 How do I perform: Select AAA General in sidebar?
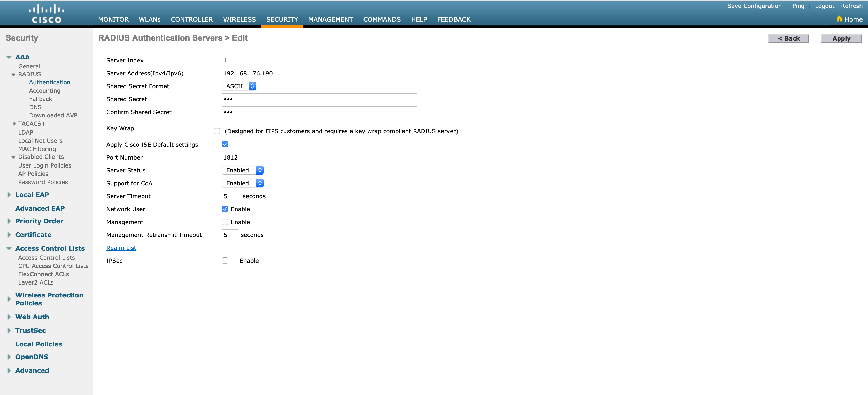[x=29, y=66]
